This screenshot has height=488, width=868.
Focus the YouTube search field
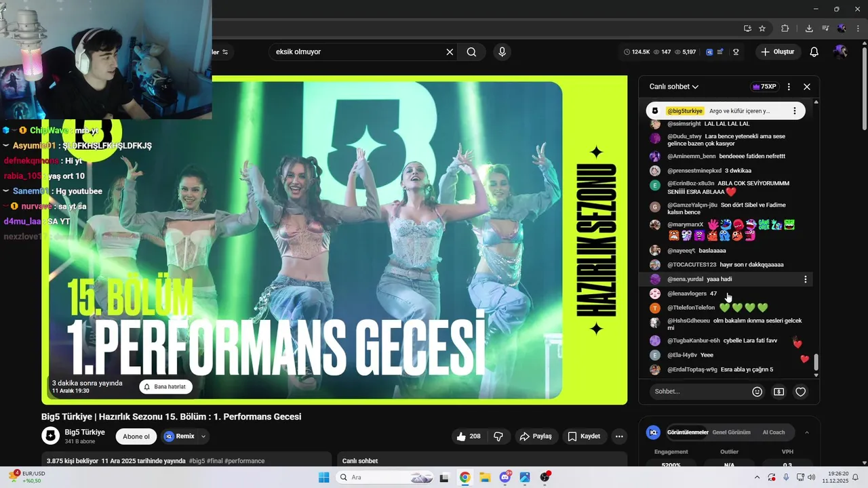coord(357,52)
